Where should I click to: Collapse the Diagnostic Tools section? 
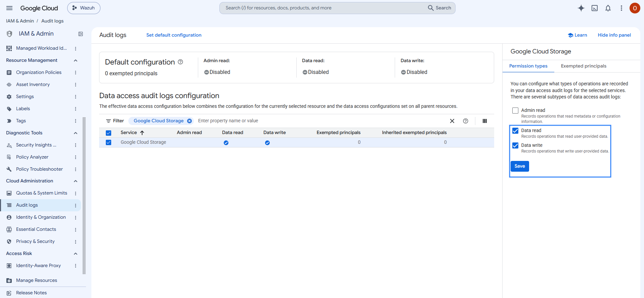(76, 133)
